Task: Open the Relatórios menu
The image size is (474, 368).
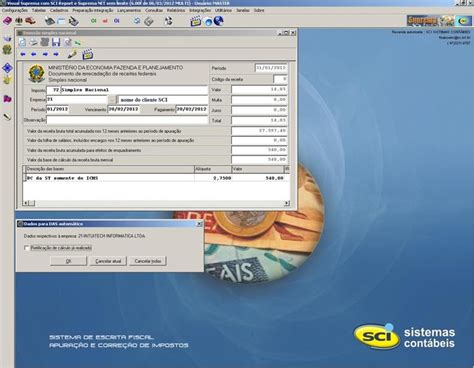Action: coord(176,10)
